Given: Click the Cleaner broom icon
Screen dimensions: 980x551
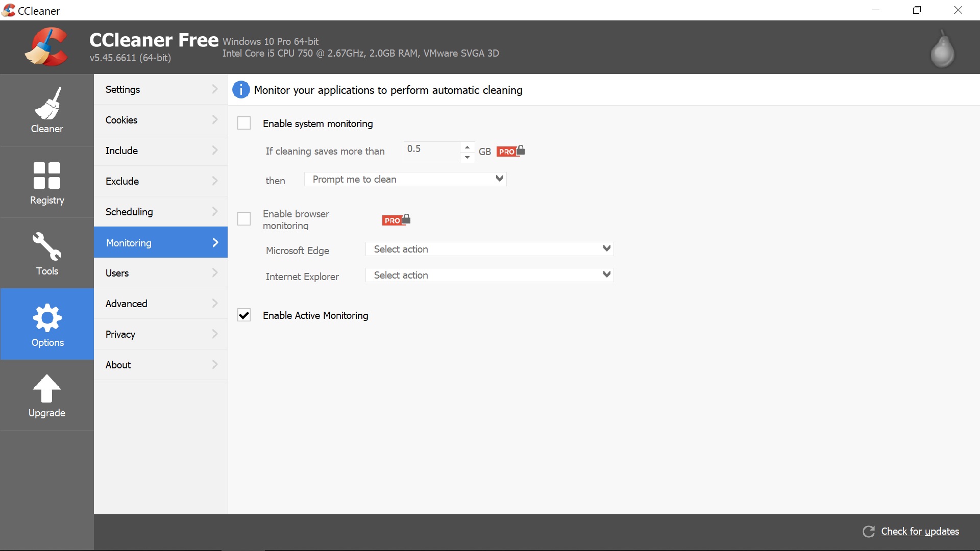Looking at the screenshot, I should [46, 103].
